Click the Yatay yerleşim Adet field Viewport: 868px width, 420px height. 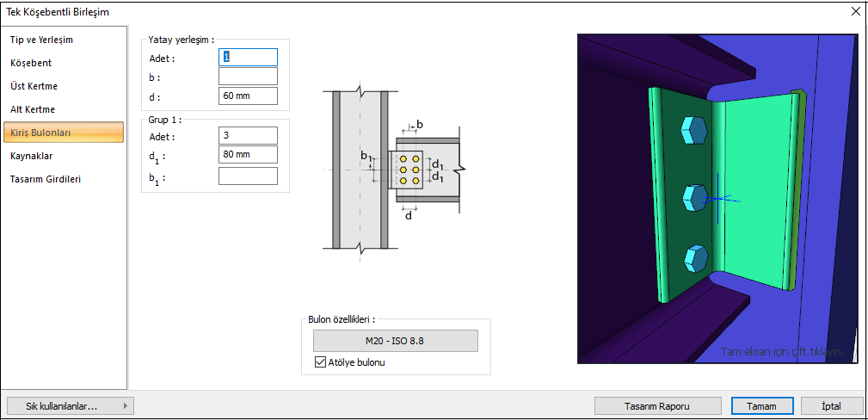click(x=248, y=57)
